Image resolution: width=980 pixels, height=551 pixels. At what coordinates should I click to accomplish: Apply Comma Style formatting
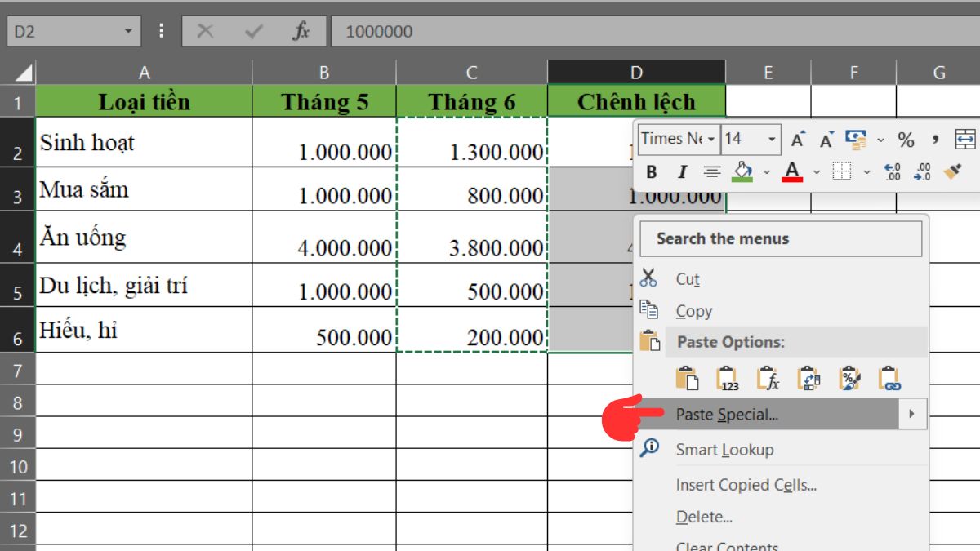pos(936,140)
